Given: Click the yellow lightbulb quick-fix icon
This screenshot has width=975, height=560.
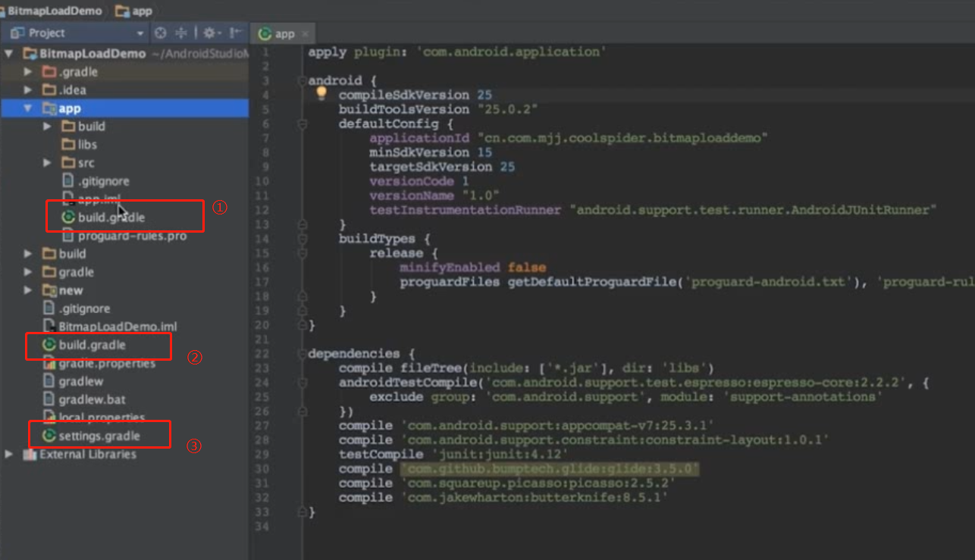Looking at the screenshot, I should pos(321,93).
